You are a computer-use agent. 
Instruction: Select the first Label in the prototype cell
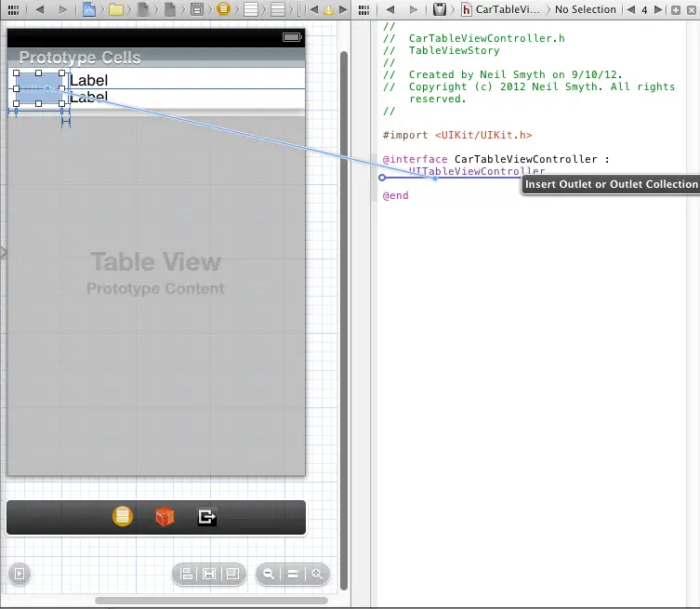[89, 80]
